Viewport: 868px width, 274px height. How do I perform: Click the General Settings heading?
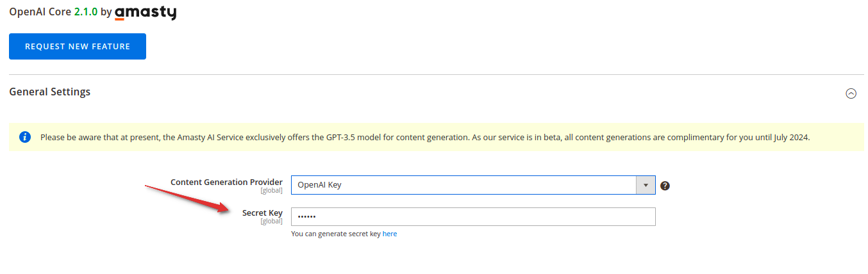[x=50, y=92]
